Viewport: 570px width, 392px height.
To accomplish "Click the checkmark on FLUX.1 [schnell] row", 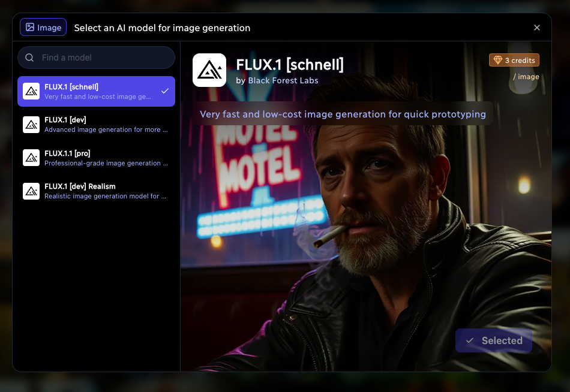I will 165,91.
